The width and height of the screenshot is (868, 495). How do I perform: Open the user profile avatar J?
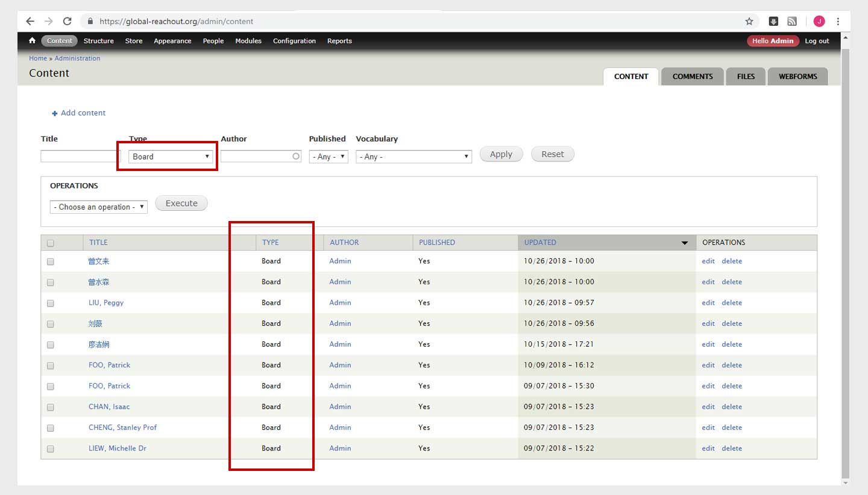click(x=819, y=21)
